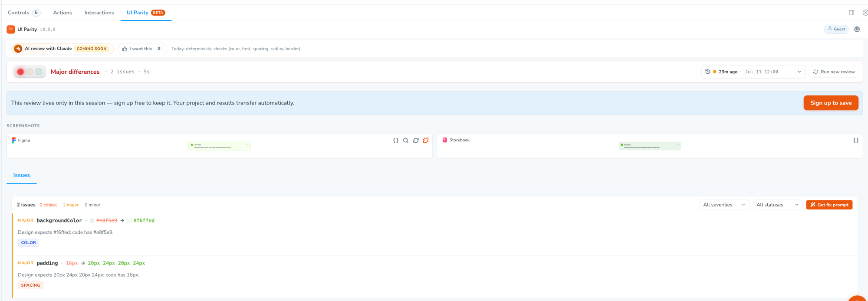This screenshot has width=868, height=301.
Task: Click the Major differences heading
Action: (x=75, y=72)
